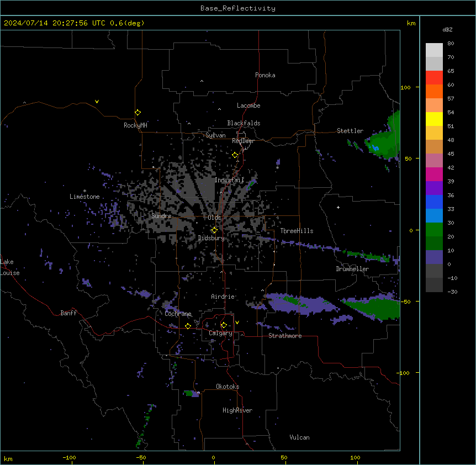Viewport: 476px width, 465px height.
Task: Click the Stettler city label
Action: coord(350,131)
